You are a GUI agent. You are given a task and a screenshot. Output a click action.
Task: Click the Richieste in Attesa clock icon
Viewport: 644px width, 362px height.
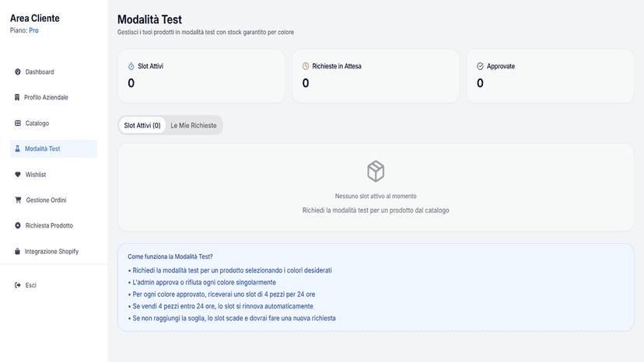306,66
